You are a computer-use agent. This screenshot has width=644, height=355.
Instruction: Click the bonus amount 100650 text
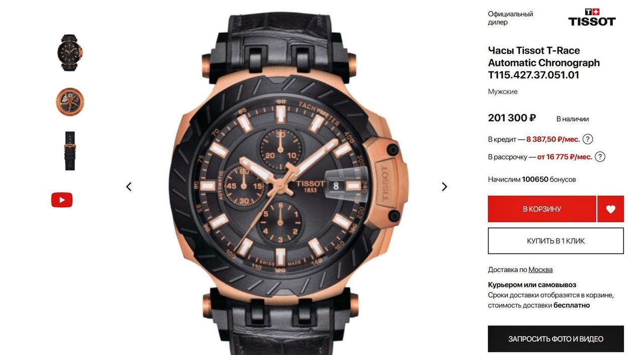[x=535, y=180]
